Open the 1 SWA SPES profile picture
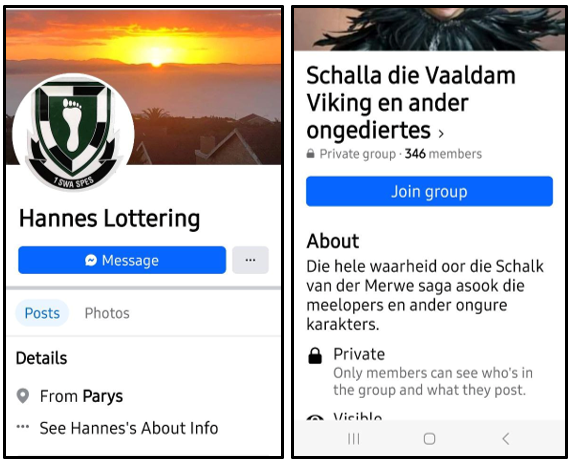Image resolution: width=572 pixels, height=462 pixels. click(73, 132)
